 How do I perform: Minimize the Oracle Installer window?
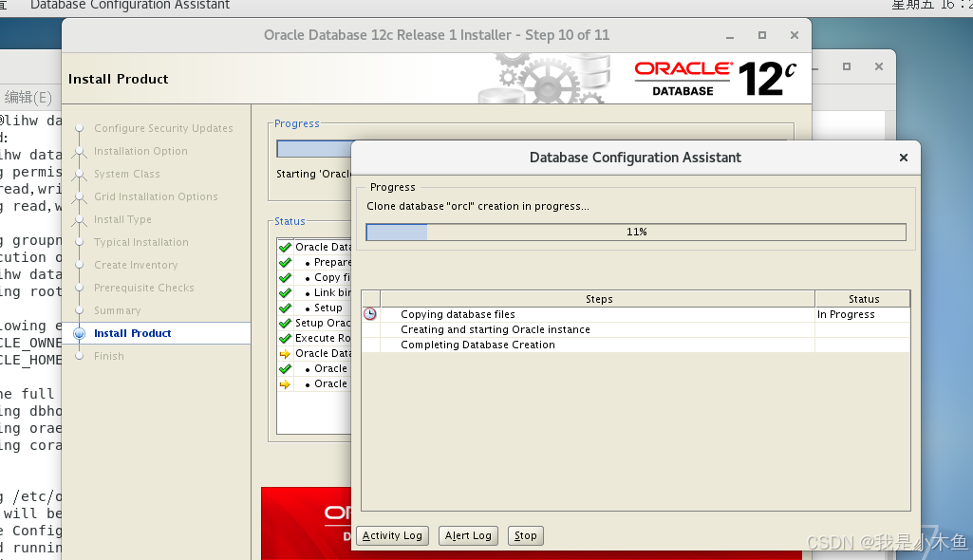[x=730, y=36]
